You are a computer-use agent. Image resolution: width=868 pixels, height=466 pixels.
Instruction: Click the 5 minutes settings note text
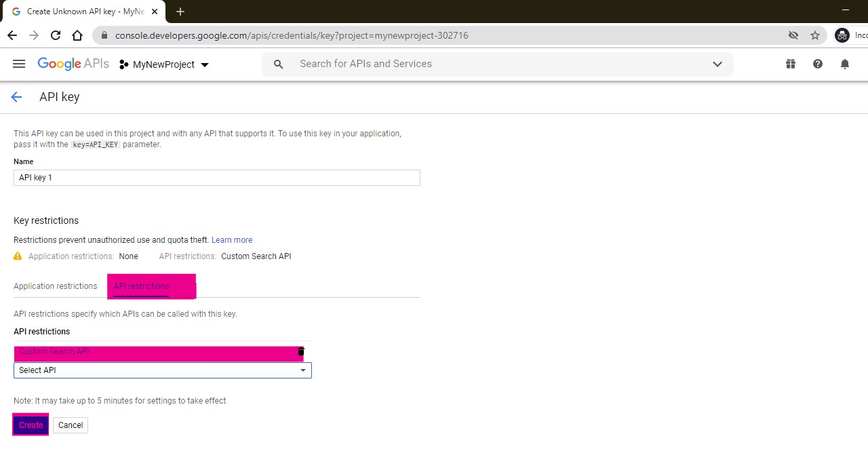[120, 401]
